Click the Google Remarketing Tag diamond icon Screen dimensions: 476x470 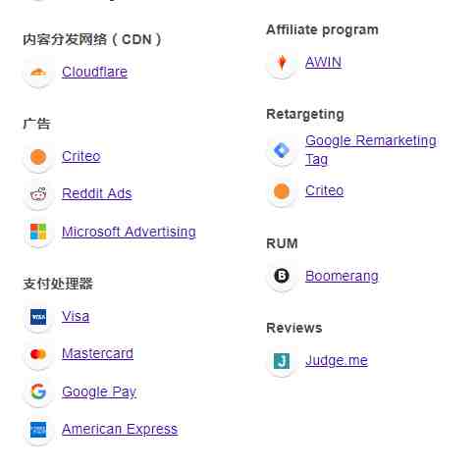tap(282, 150)
